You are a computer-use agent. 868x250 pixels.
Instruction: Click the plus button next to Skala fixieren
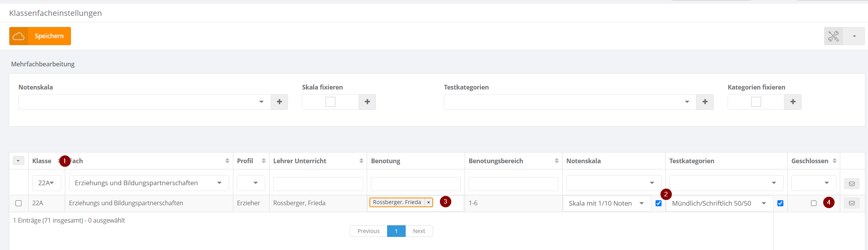coord(367,102)
